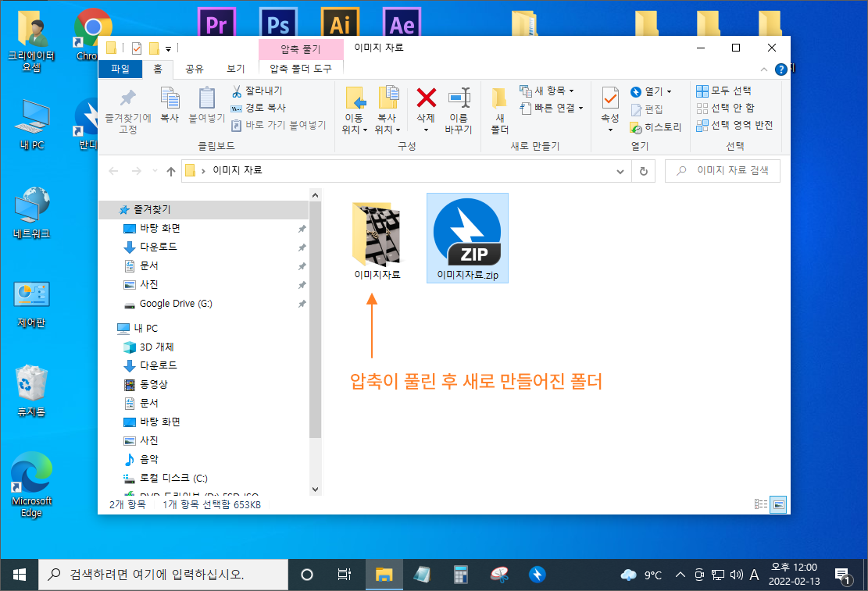This screenshot has width=868, height=591.
Task: Open the 빠른 연결 easy access dropdown
Action: tap(580, 109)
